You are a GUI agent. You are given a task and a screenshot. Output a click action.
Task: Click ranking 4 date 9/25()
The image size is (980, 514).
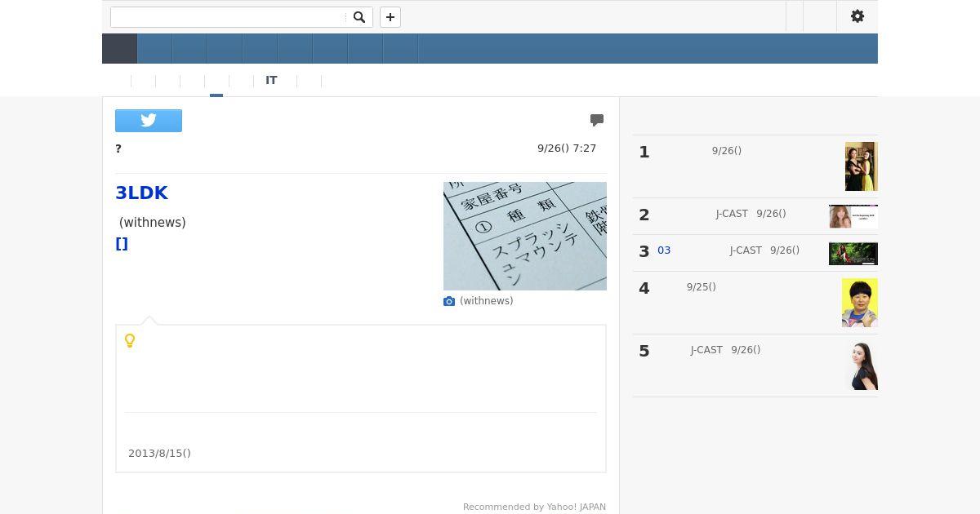click(701, 287)
